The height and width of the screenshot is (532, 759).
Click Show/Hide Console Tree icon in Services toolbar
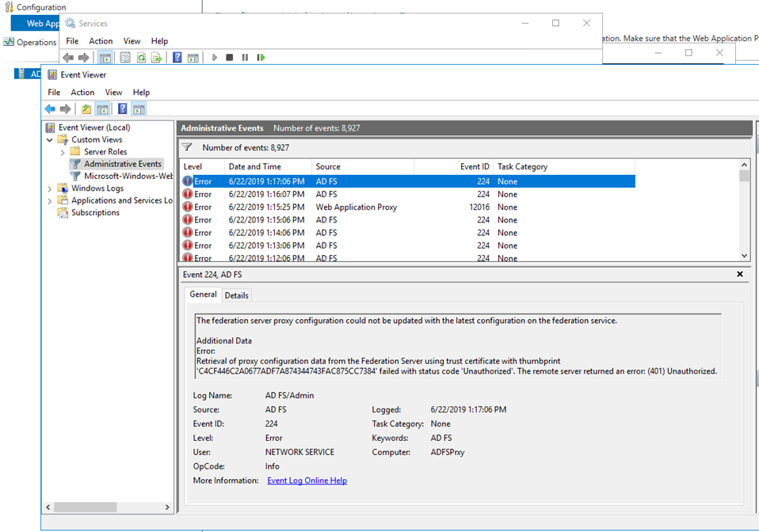[105, 58]
